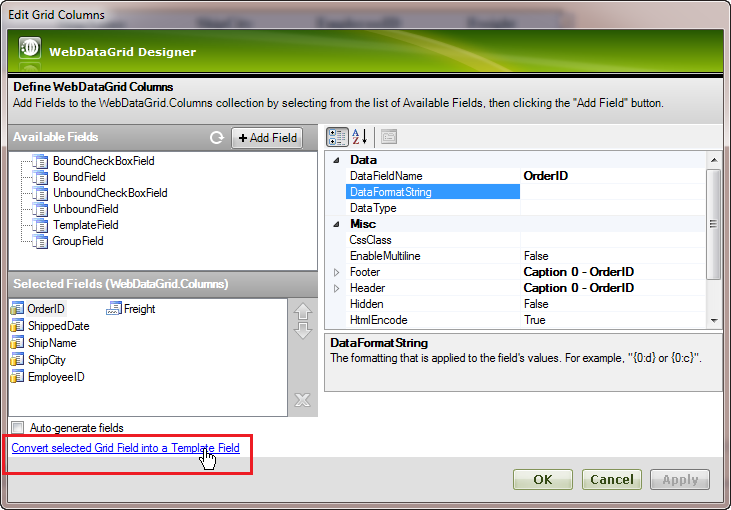Image resolution: width=731 pixels, height=510 pixels.
Task: Select BoundCheckBoxField in Available Fields
Action: pyautogui.click(x=103, y=161)
